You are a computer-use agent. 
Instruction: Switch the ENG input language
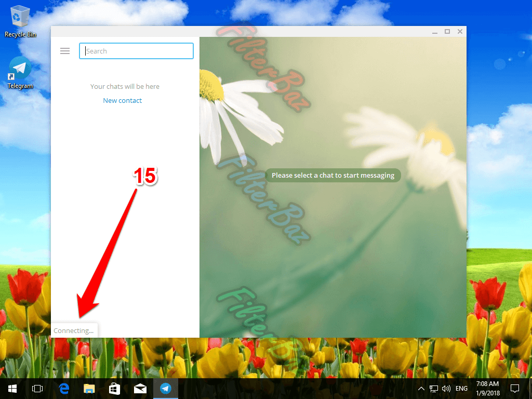click(462, 388)
